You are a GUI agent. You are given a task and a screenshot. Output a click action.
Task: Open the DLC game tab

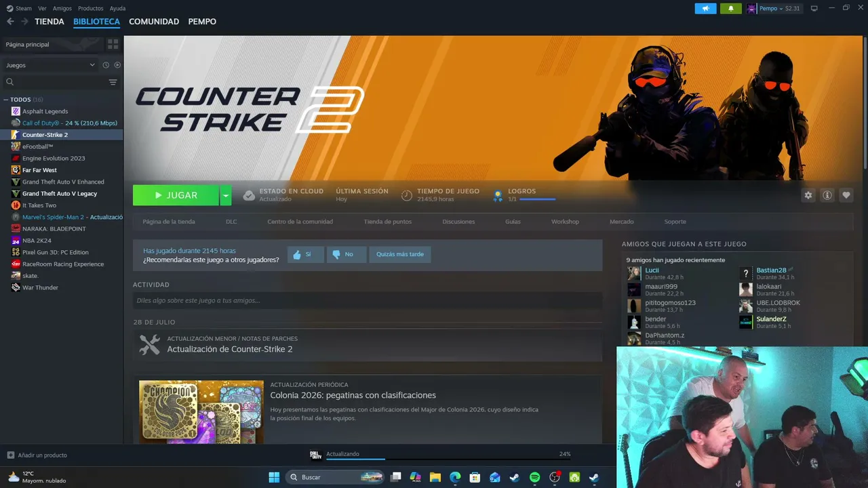pos(231,222)
